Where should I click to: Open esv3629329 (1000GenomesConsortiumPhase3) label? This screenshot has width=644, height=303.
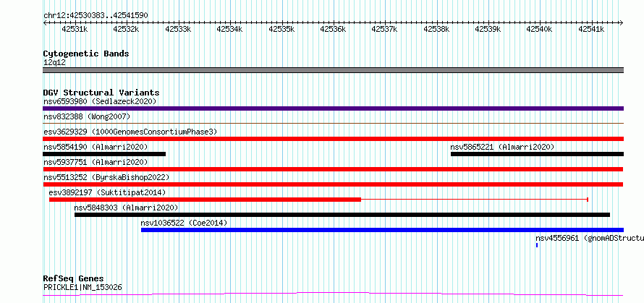[x=130, y=132]
